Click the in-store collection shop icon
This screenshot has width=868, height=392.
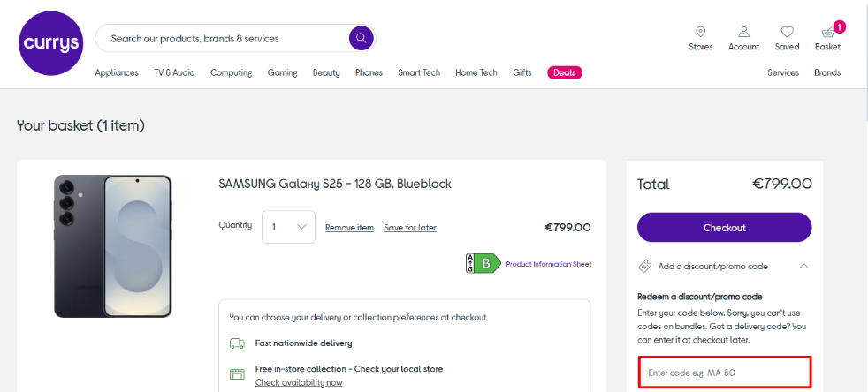(238, 373)
